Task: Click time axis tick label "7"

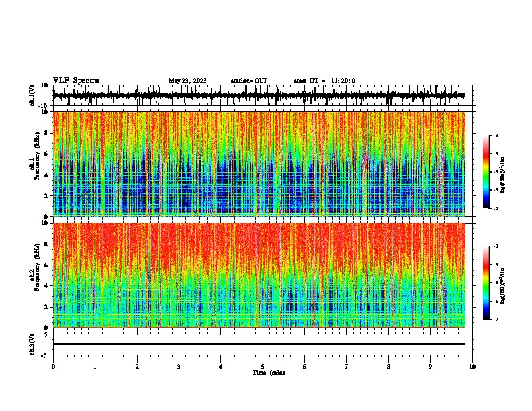Action: (347, 367)
